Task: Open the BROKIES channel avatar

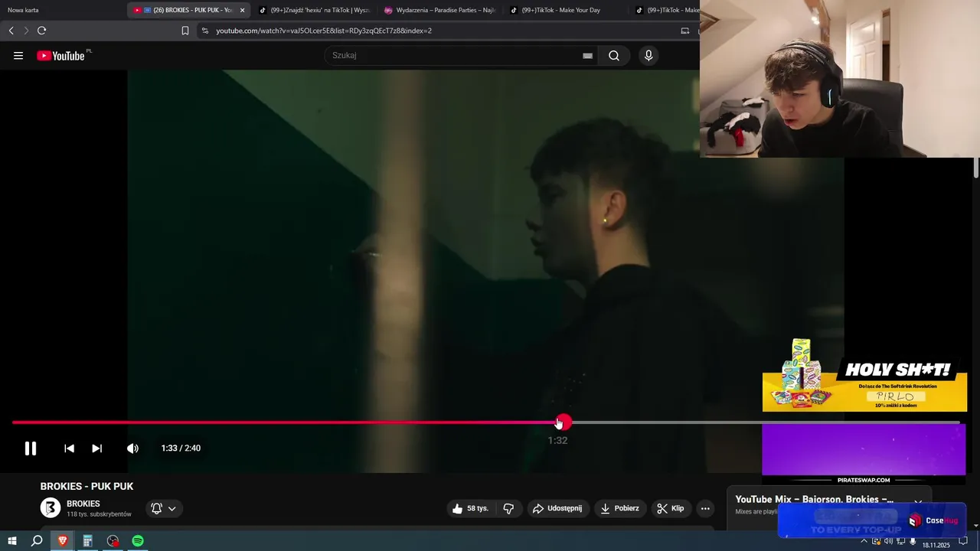Action: point(51,508)
